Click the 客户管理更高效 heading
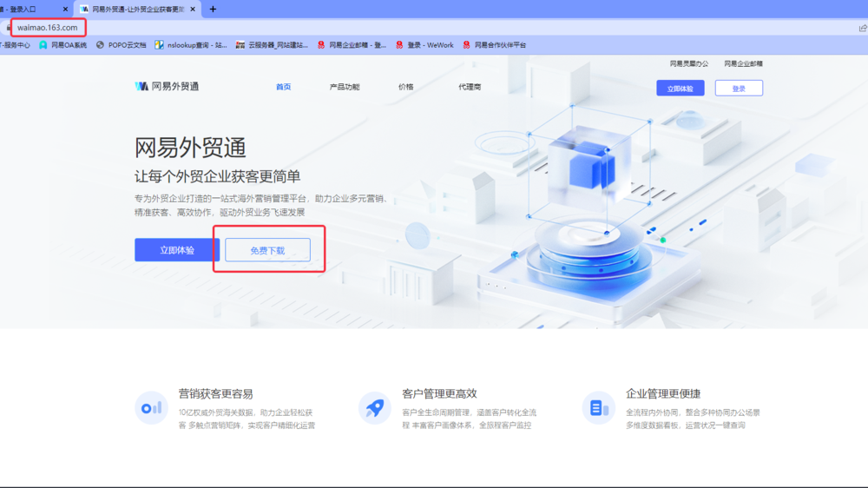The width and height of the screenshot is (868, 488). click(x=439, y=394)
